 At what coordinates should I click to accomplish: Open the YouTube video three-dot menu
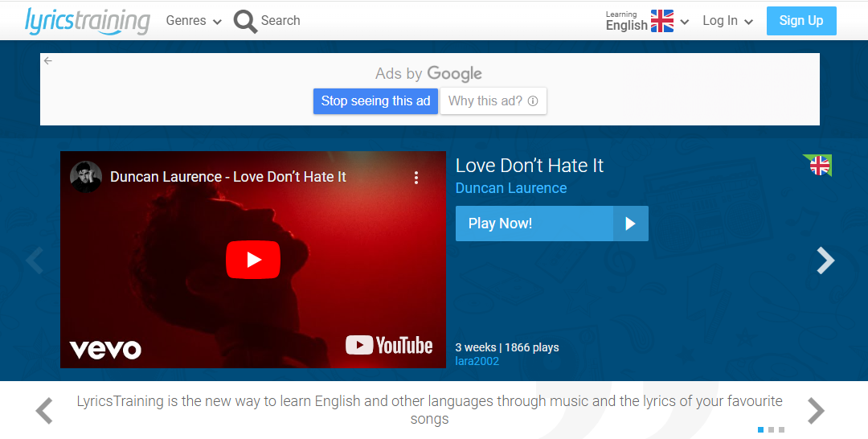pos(416,177)
